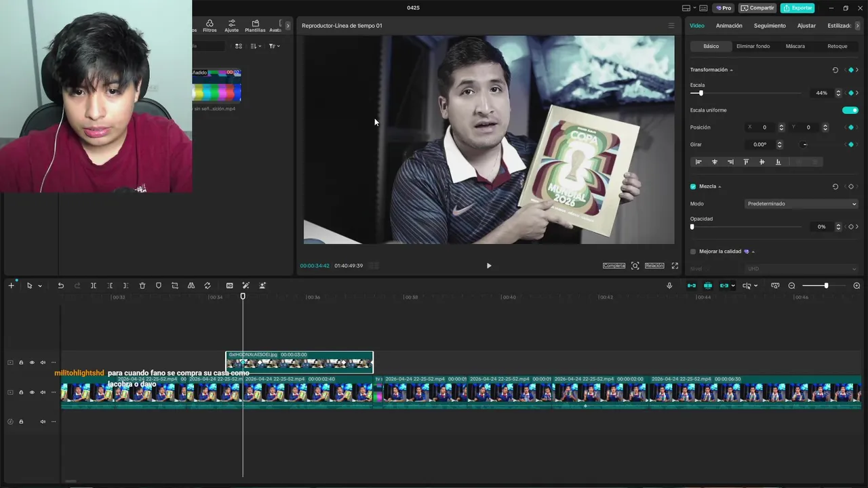The width and height of the screenshot is (868, 488).
Task: Switch to the Animación tab
Action: 729,26
